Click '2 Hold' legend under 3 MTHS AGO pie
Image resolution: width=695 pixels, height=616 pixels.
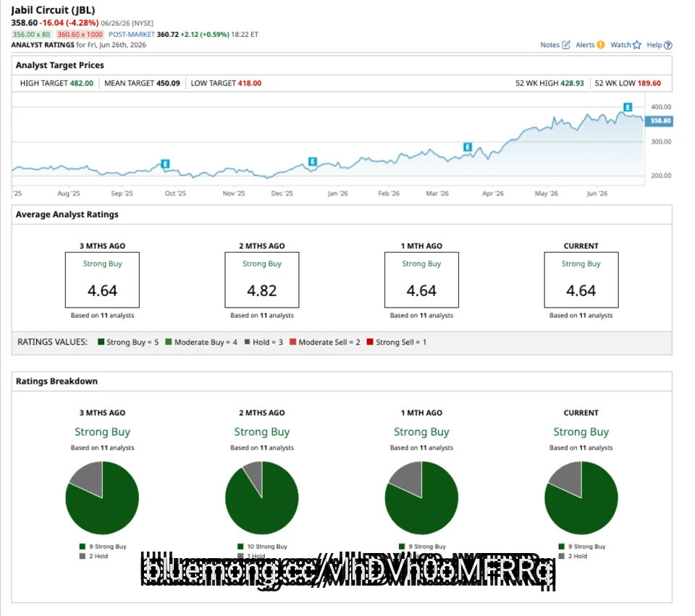[x=93, y=556]
